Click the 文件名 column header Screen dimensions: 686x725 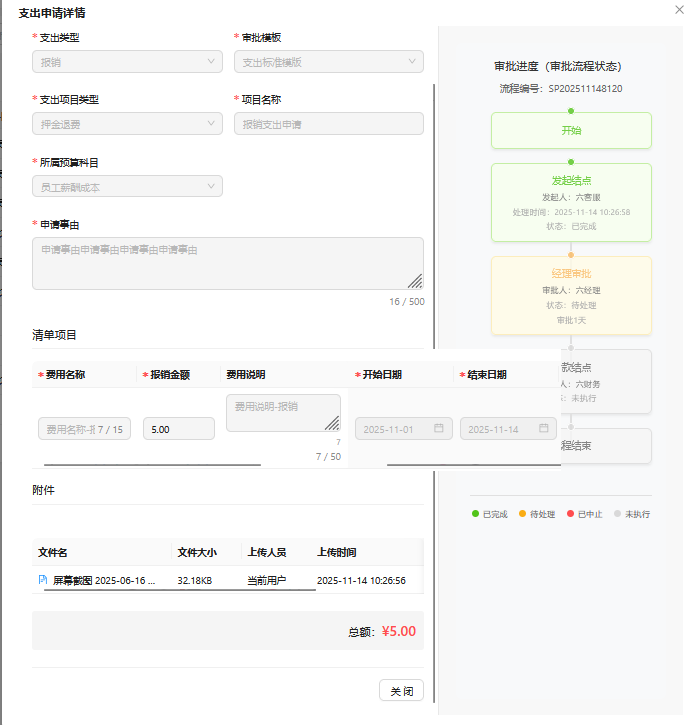pyautogui.click(x=53, y=552)
